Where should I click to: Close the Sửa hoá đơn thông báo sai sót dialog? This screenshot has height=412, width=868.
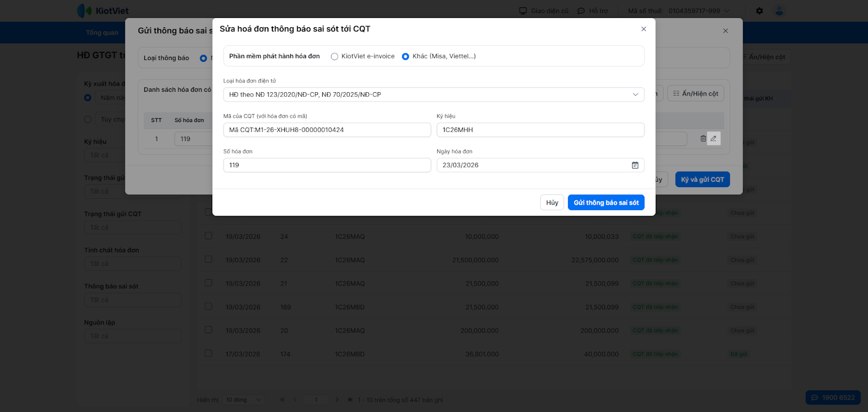coord(643,29)
